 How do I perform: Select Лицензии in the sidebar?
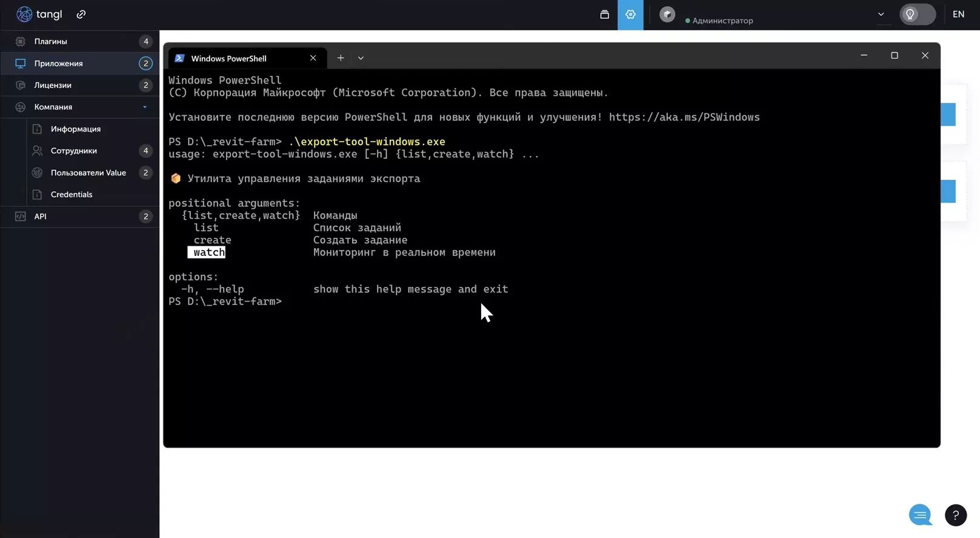(53, 85)
